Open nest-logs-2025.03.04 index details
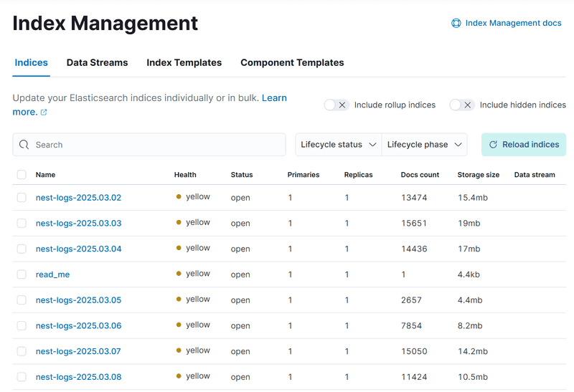The image size is (574, 392). [x=78, y=249]
